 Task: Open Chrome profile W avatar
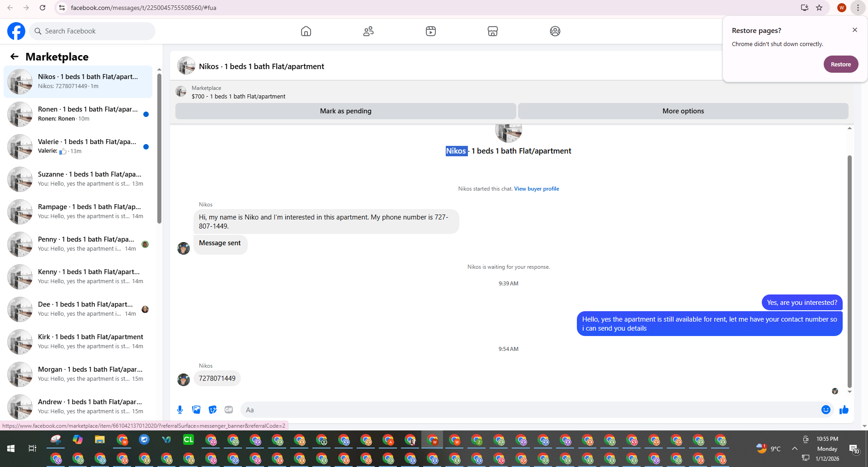tap(841, 8)
